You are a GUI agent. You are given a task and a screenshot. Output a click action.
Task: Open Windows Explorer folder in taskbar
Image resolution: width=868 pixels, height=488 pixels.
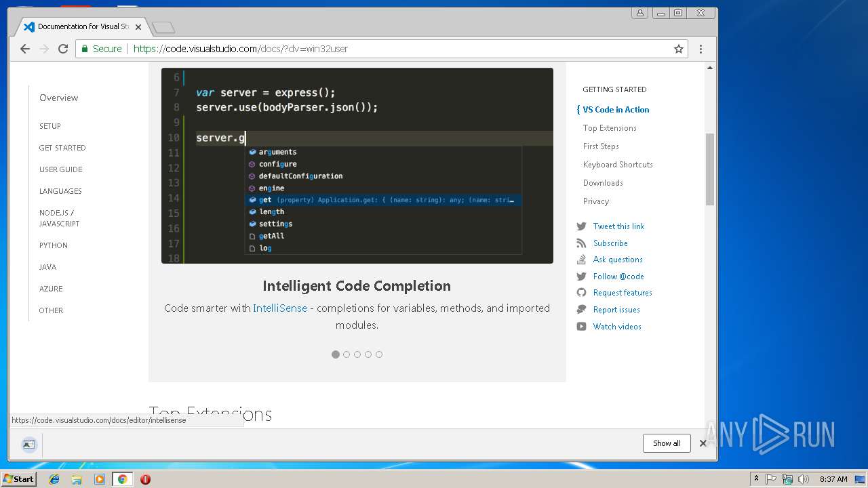pyautogui.click(x=77, y=479)
